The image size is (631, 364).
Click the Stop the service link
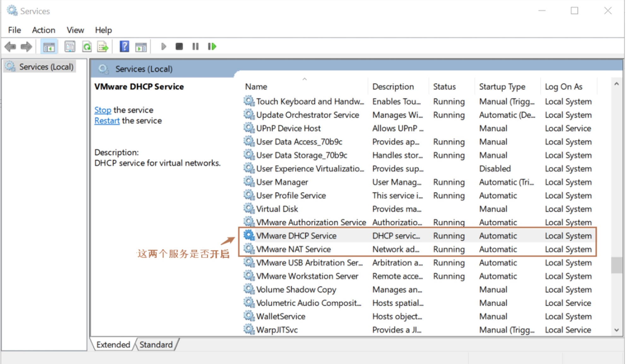[x=103, y=110]
